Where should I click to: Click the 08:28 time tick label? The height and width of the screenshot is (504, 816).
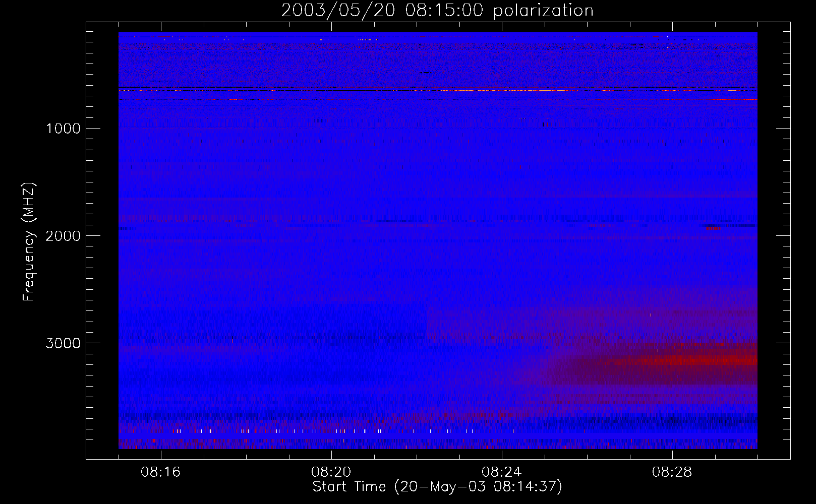click(672, 472)
